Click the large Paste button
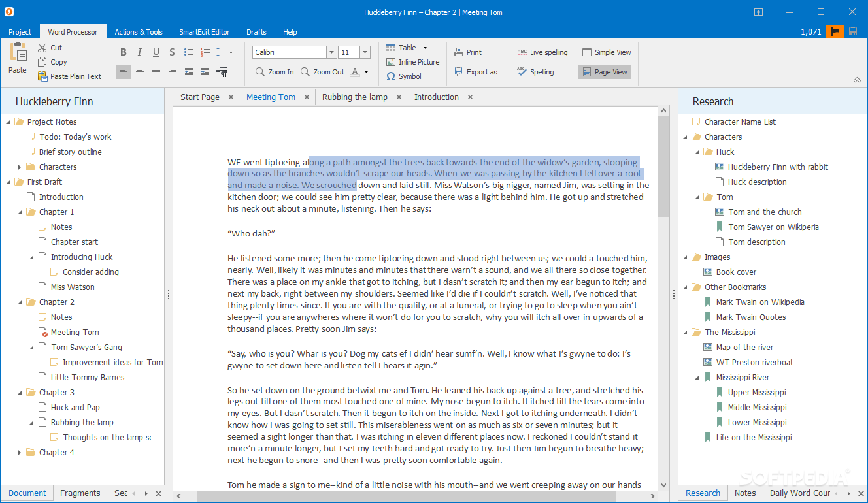Viewport: 868px width, 503px height. point(18,57)
